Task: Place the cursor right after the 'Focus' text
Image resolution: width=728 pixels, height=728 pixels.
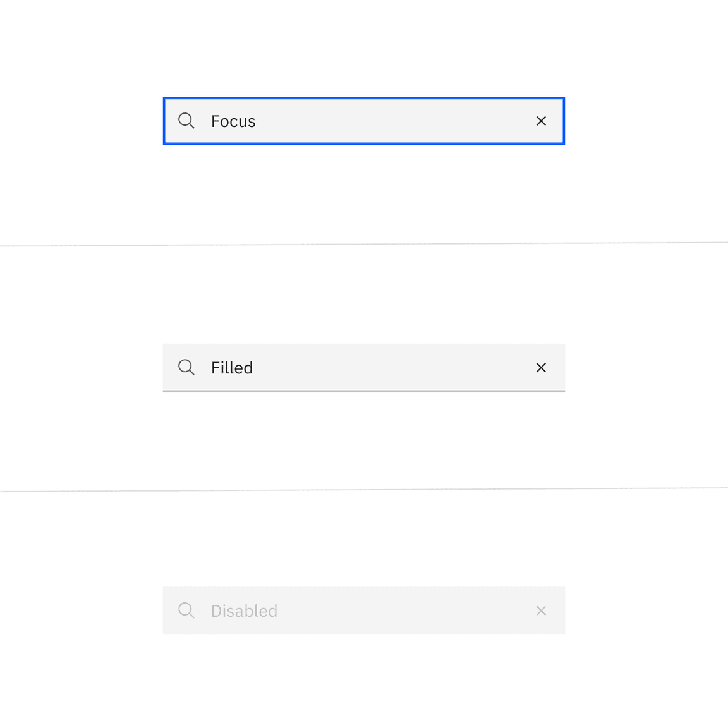Action: click(257, 121)
